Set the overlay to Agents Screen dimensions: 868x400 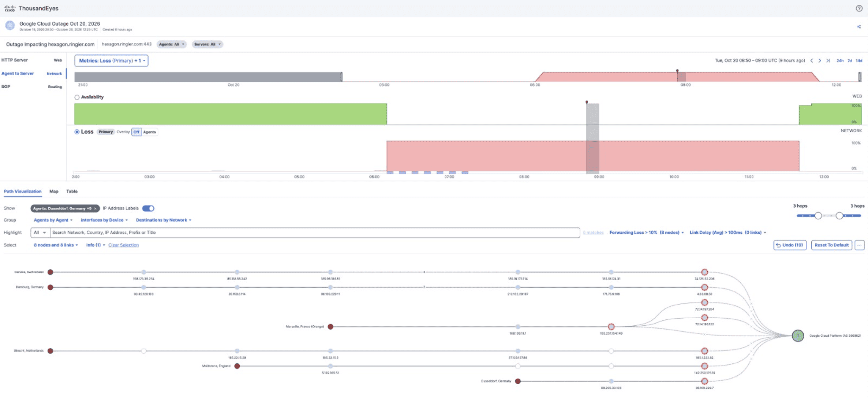pos(149,132)
